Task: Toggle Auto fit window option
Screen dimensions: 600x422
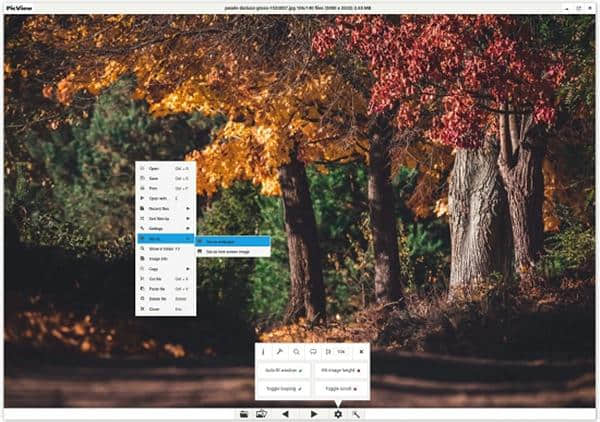Action: pos(283,370)
